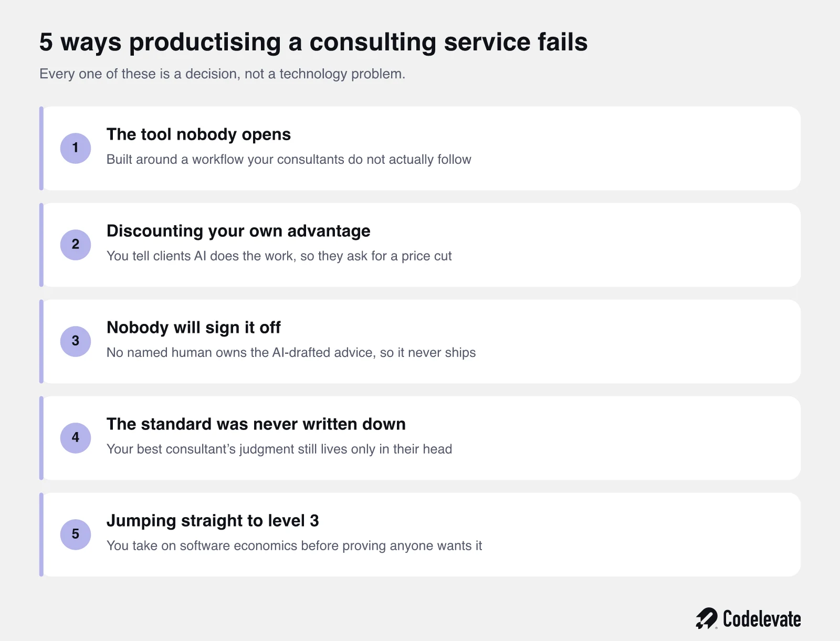Click the number 1 circle badge

coord(76,148)
